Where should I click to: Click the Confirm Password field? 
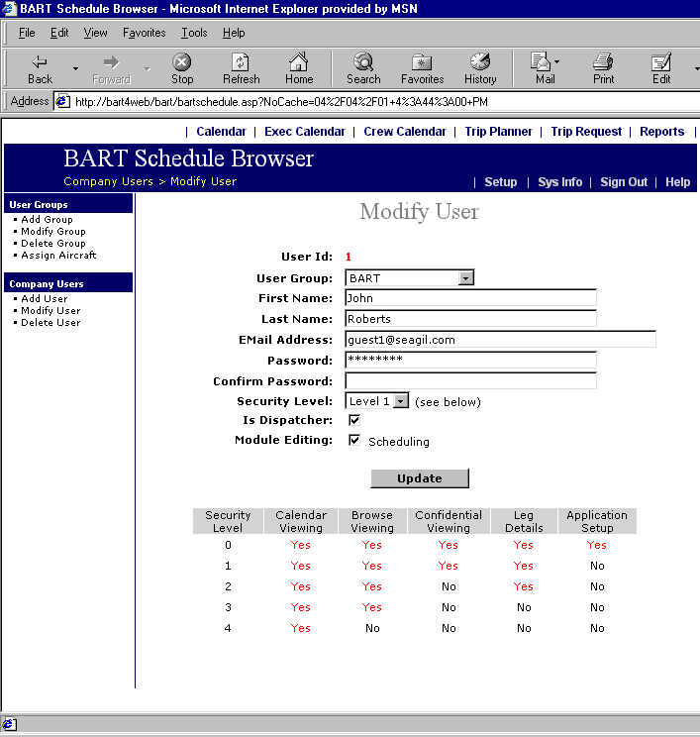pyautogui.click(x=470, y=380)
